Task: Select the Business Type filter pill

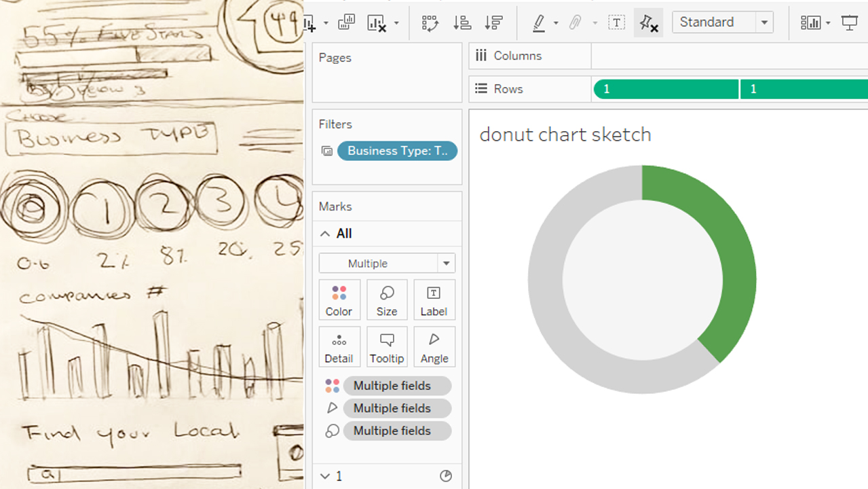Action: (x=397, y=151)
